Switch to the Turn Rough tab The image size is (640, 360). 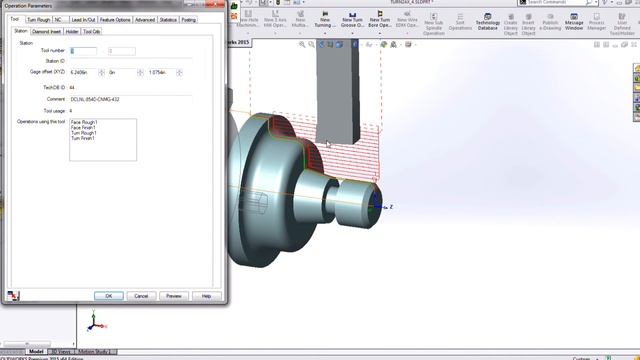point(38,20)
